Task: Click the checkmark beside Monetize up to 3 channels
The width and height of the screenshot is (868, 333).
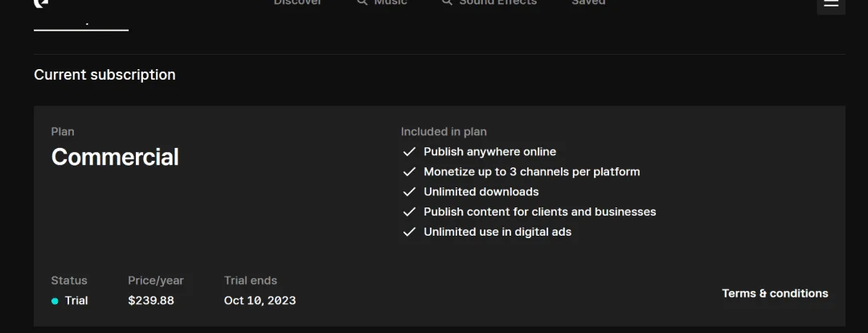Action: pos(409,172)
